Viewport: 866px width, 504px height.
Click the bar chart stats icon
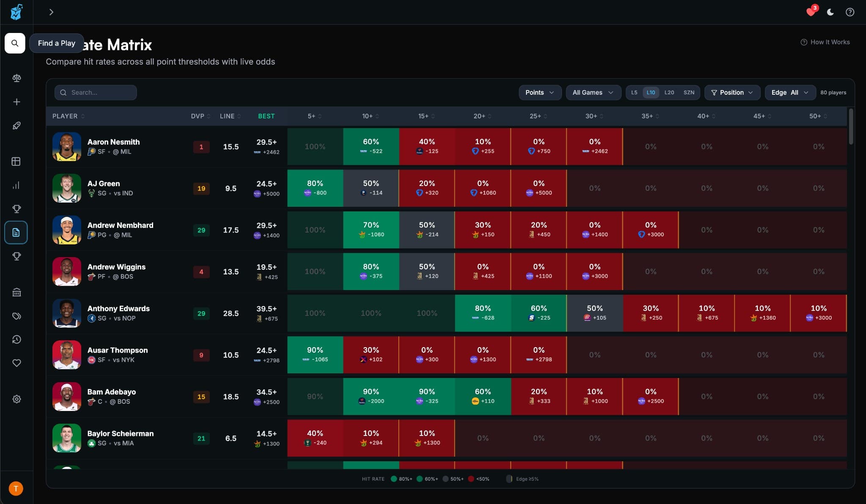click(16, 185)
